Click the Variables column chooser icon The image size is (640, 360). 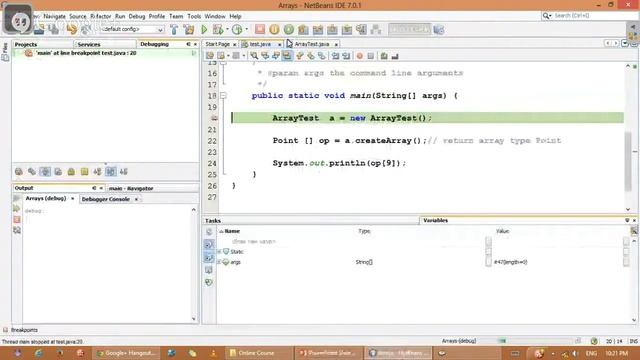[x=634, y=231]
